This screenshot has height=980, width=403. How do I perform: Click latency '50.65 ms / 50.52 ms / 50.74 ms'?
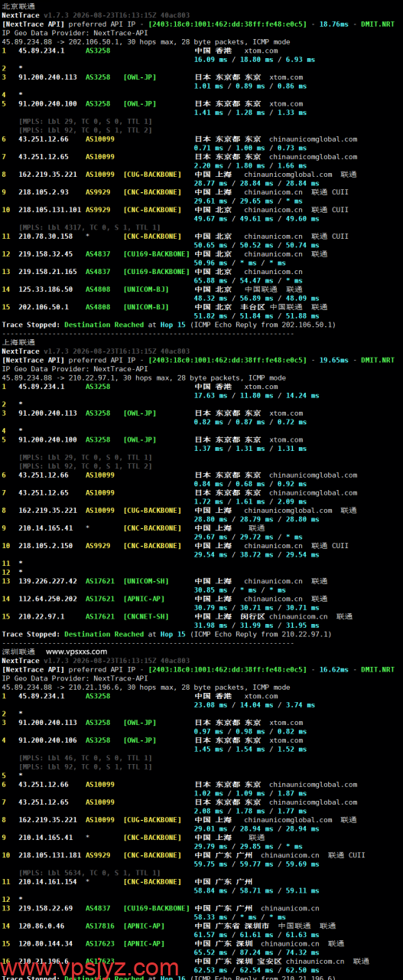[257, 245]
